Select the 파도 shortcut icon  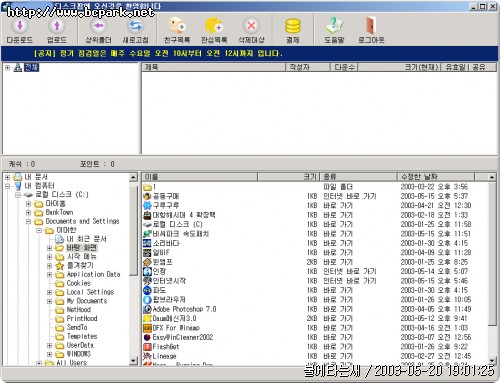pyautogui.click(x=147, y=290)
